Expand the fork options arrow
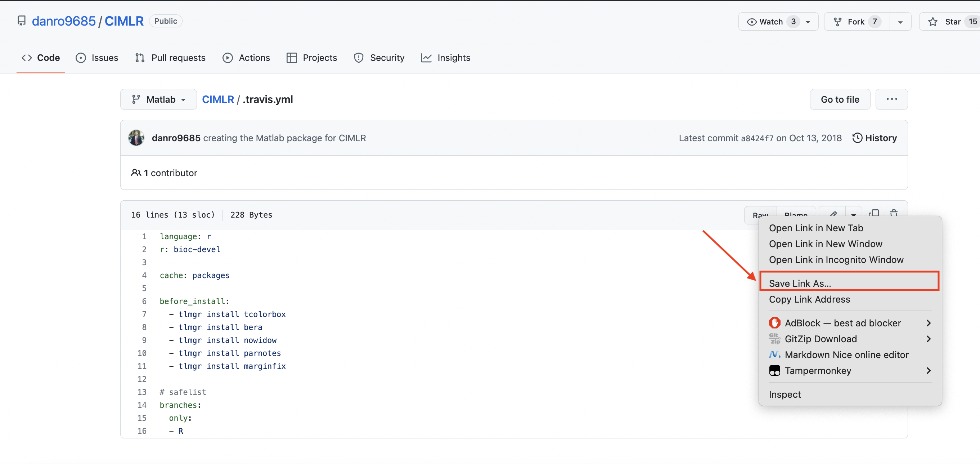 (900, 22)
